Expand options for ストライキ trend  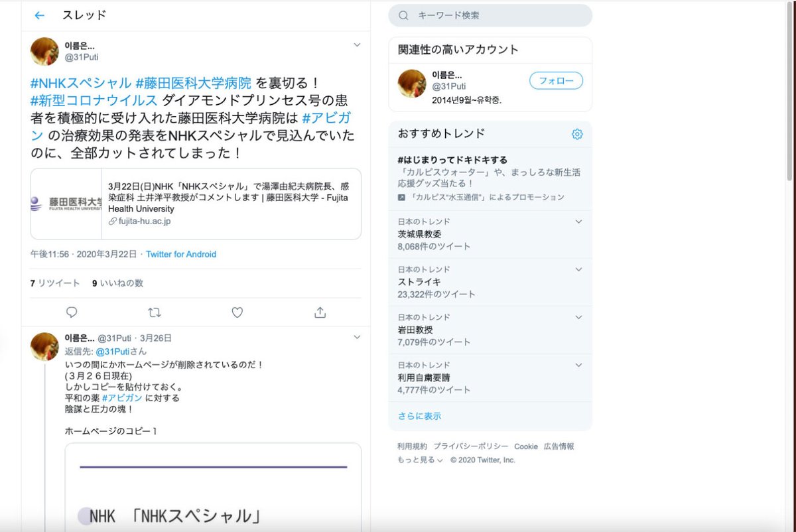coord(578,269)
